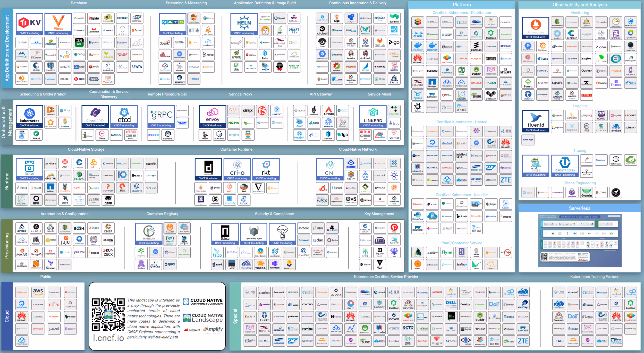
Task: Select the ceph storage logo
Action: (65, 163)
